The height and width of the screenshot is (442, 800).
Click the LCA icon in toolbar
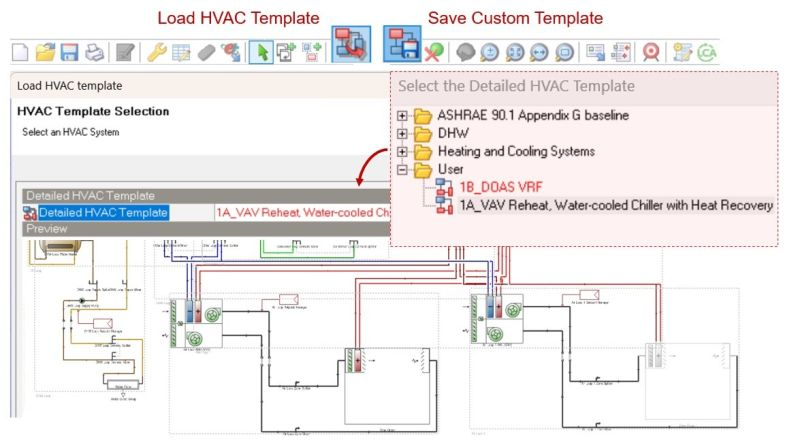click(708, 51)
